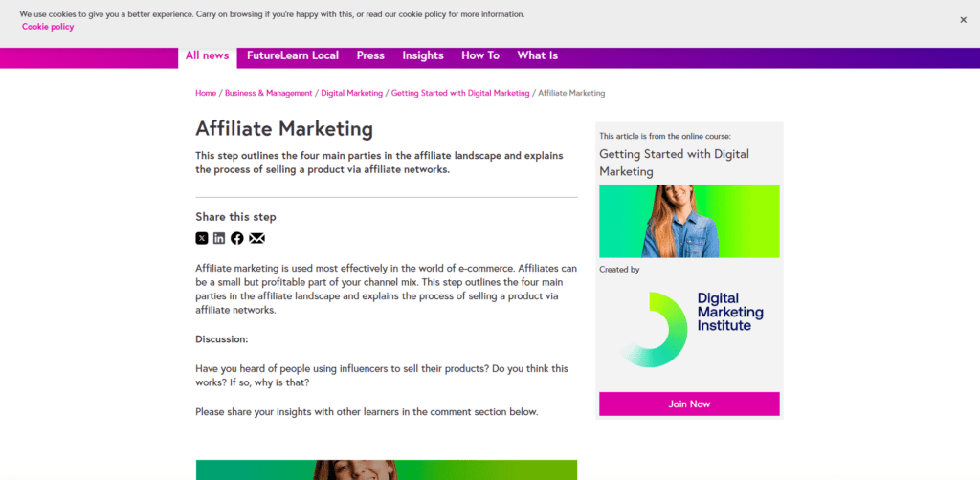
Task: Select the Insights navigation item
Action: 423,55
